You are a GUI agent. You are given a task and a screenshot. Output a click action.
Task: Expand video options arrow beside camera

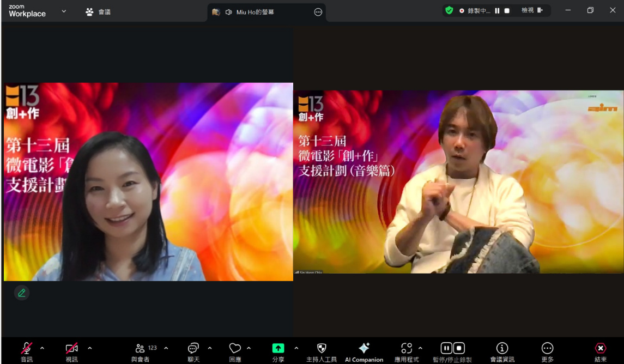coord(90,348)
